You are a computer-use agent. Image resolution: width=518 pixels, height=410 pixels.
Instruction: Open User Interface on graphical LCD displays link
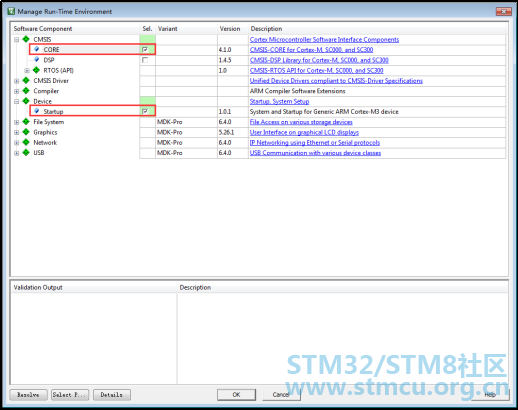pos(304,132)
